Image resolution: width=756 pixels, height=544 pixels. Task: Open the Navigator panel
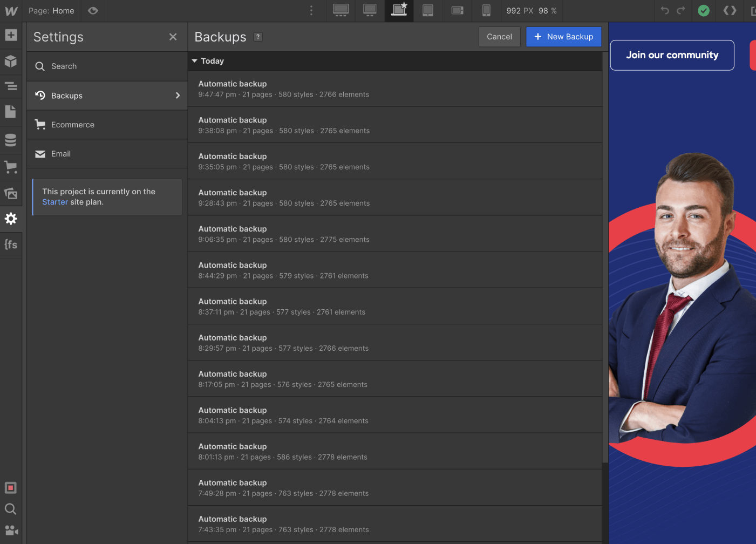click(x=11, y=86)
